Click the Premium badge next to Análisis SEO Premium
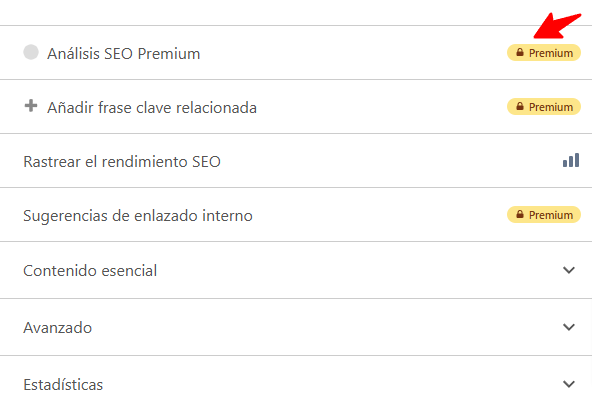592x412 pixels. coord(544,52)
